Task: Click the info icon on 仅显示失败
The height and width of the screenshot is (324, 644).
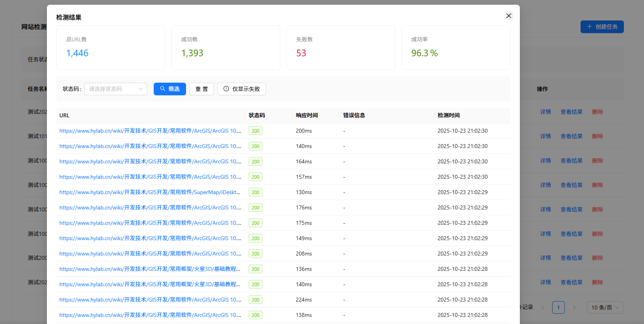Action: [x=226, y=89]
